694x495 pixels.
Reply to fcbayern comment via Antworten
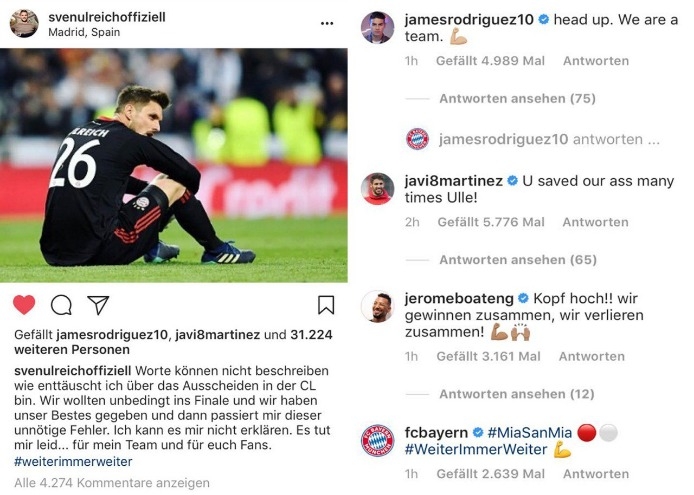pos(595,474)
